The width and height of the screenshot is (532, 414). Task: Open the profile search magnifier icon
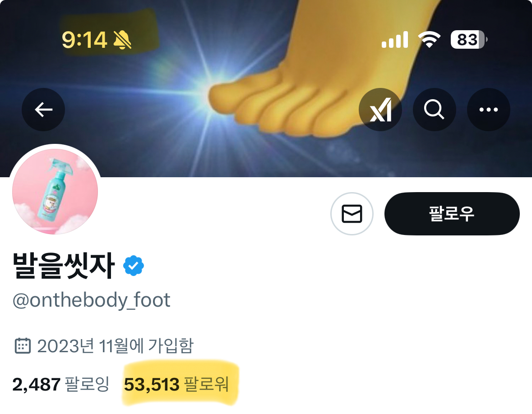(x=434, y=110)
